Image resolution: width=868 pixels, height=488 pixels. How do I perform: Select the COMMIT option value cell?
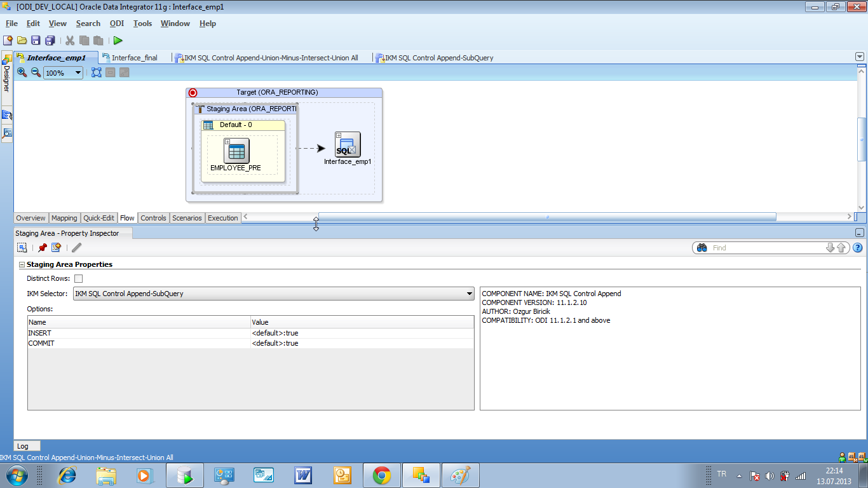tap(362, 343)
